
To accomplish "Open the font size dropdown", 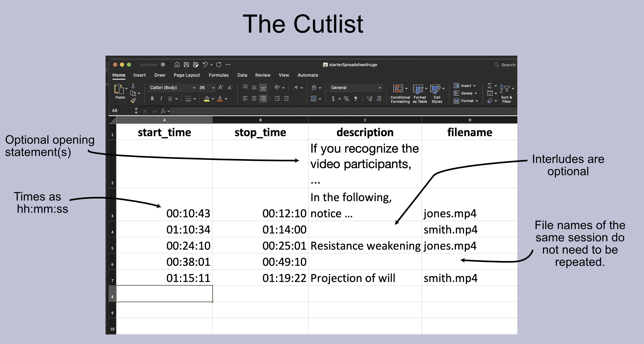I will click(206, 88).
